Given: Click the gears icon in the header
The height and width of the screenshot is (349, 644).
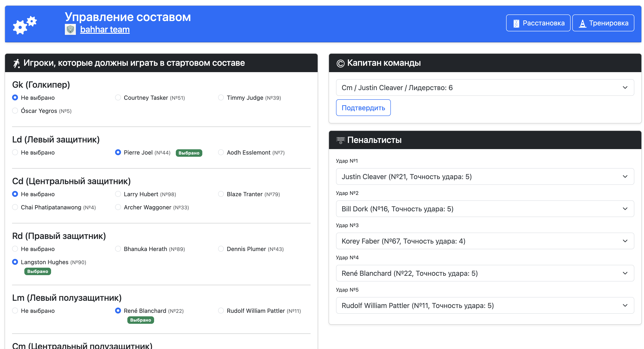Looking at the screenshot, I should pos(25,25).
